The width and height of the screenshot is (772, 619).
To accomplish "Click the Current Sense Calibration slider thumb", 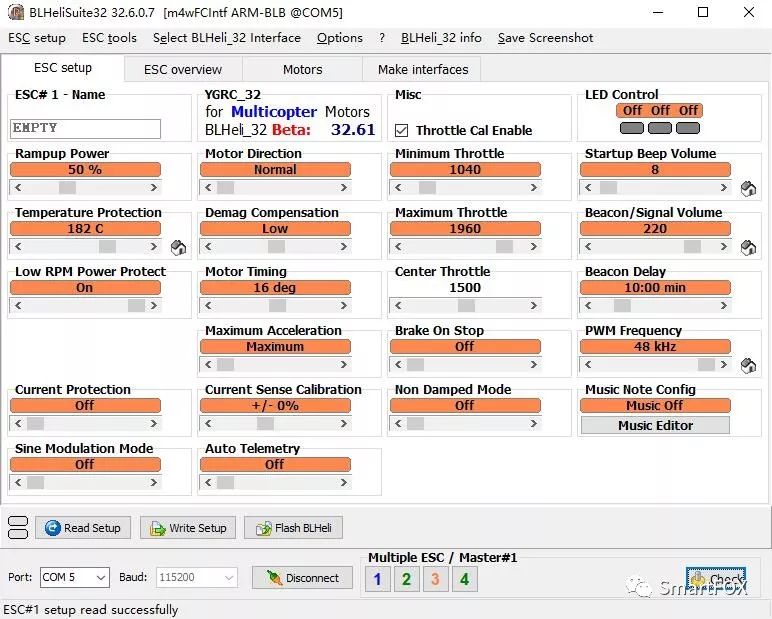I will tap(265, 424).
